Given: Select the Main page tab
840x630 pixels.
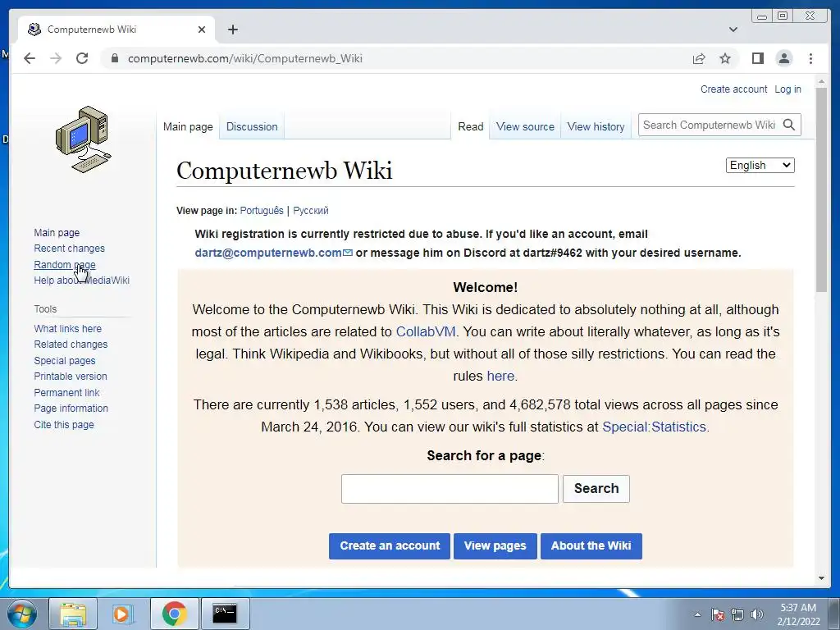Looking at the screenshot, I should pyautogui.click(x=188, y=127).
